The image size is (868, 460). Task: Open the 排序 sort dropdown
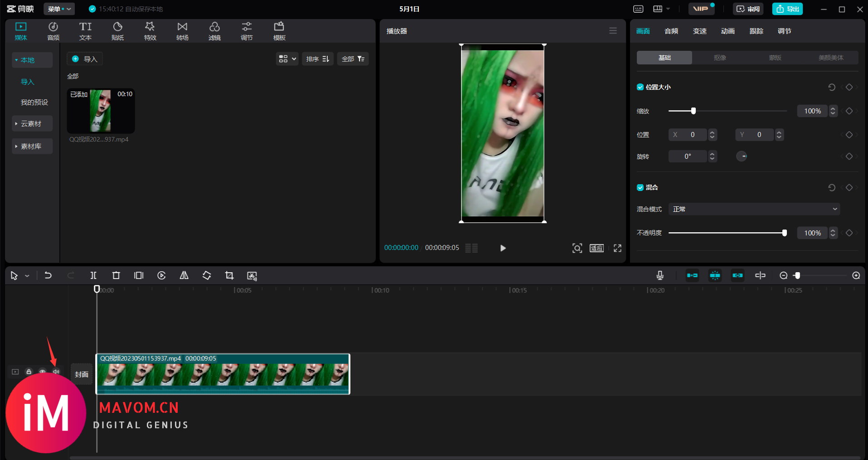[318, 59]
